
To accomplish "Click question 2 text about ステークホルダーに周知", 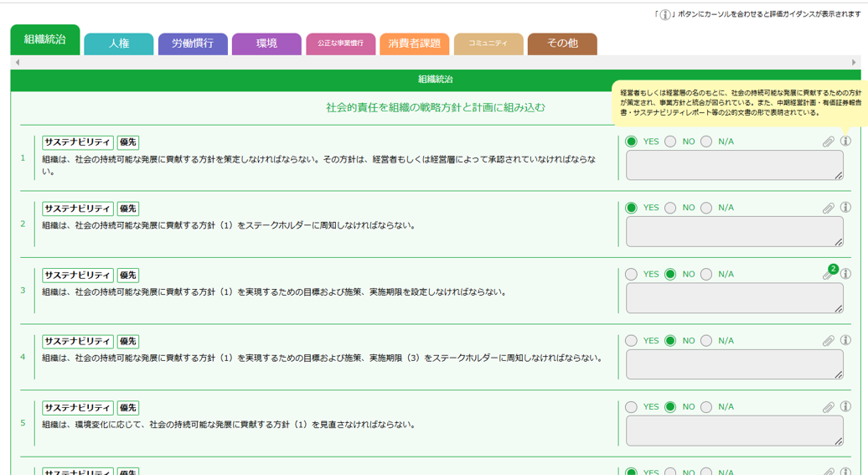I will tap(229, 225).
